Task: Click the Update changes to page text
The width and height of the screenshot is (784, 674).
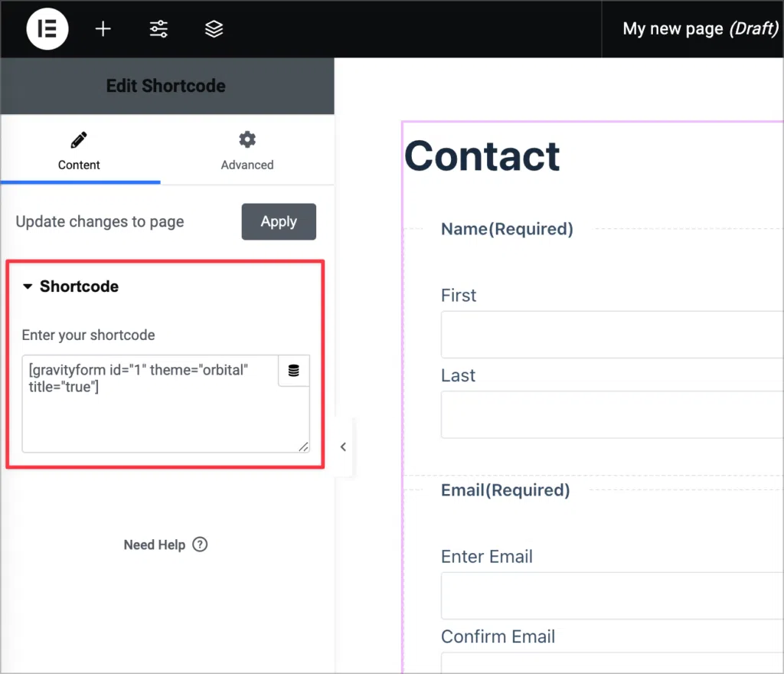Action: 100,221
